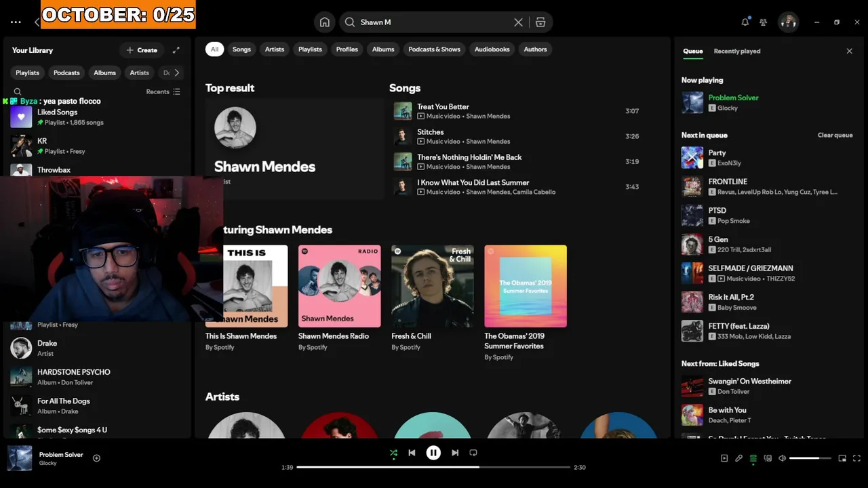
Task: Toggle repeat mode
Action: click(473, 453)
